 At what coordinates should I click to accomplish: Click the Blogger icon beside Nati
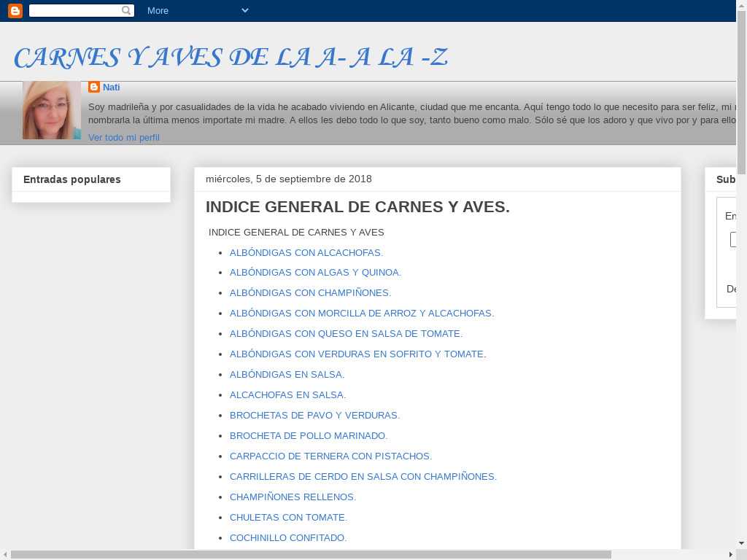click(94, 87)
